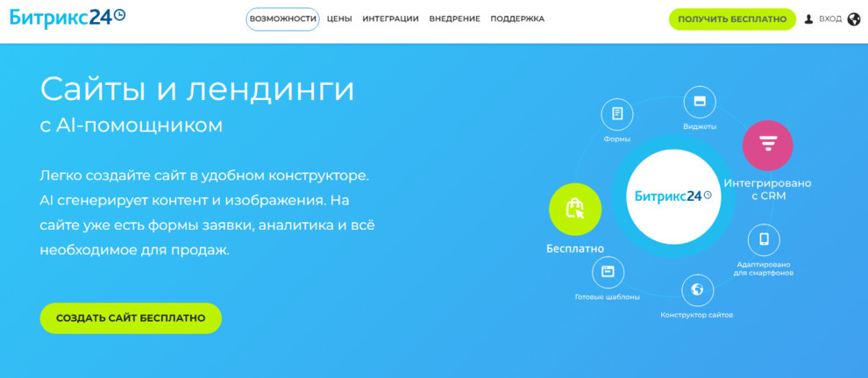Go to the Интеграции section
Viewport: 868px width, 378px height.
(x=390, y=19)
